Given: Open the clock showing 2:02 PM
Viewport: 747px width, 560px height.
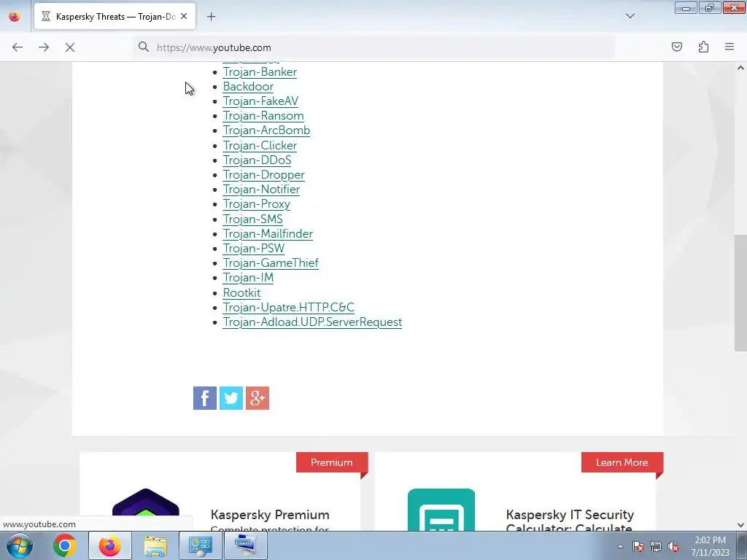Looking at the screenshot, I should click(710, 546).
